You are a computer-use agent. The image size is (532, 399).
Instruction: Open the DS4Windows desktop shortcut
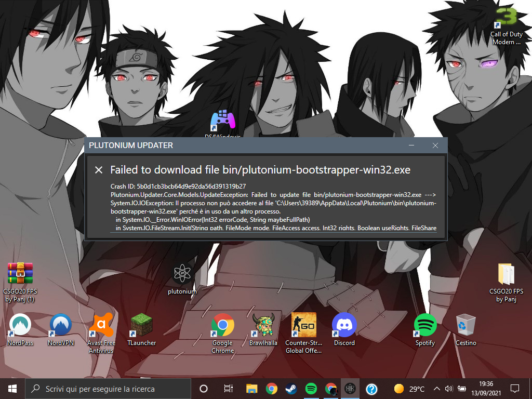(x=222, y=124)
